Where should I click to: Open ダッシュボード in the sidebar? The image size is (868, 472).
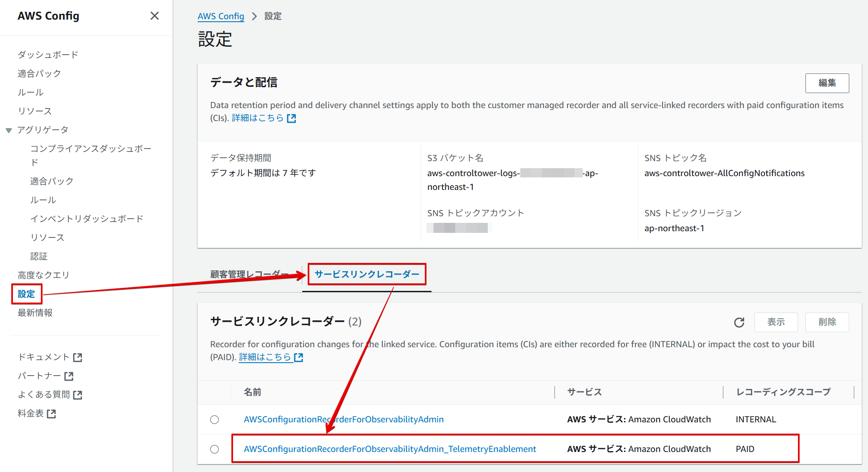click(x=48, y=55)
